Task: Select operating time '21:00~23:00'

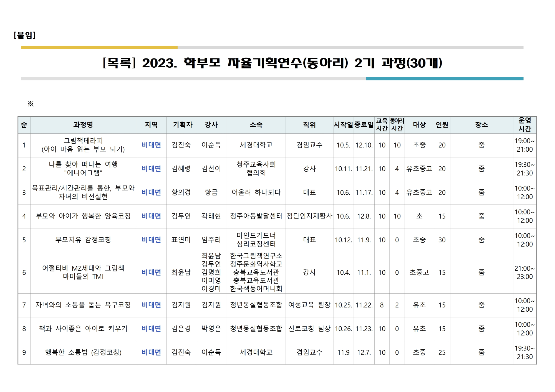Action: (x=525, y=273)
